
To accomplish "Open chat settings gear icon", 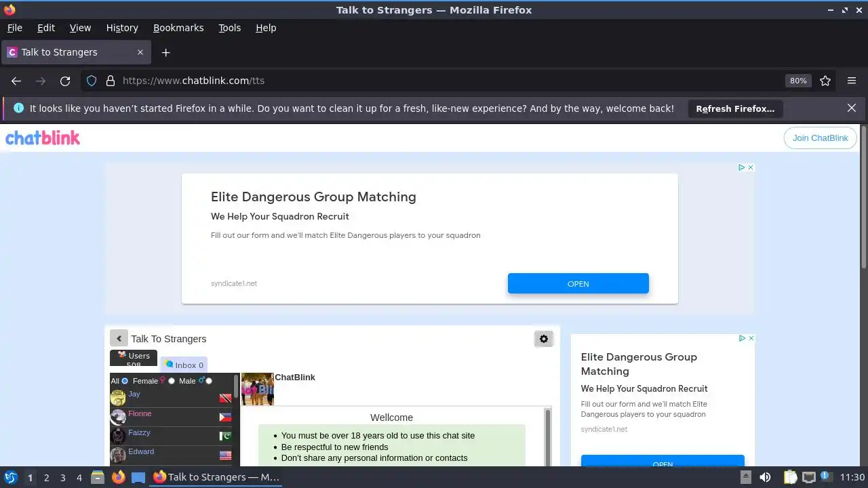I will click(x=543, y=339).
